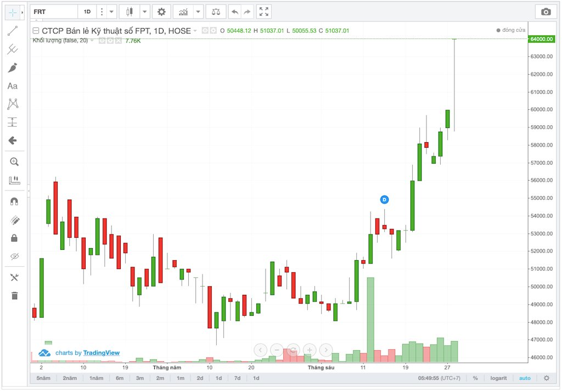Enter fullscreen mode
The width and height of the screenshot is (562, 392).
(264, 12)
